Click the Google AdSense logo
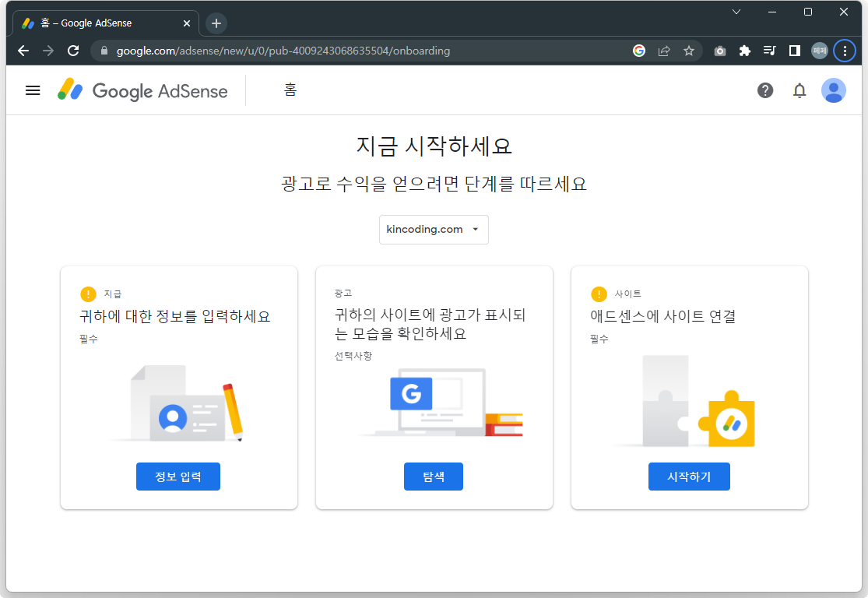Screen dimensions: 868x598 coord(142,90)
